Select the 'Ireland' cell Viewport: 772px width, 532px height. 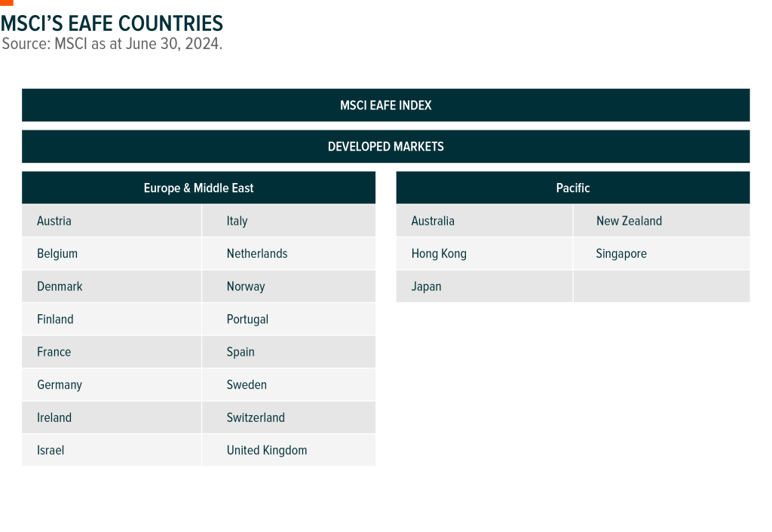[x=112, y=417]
